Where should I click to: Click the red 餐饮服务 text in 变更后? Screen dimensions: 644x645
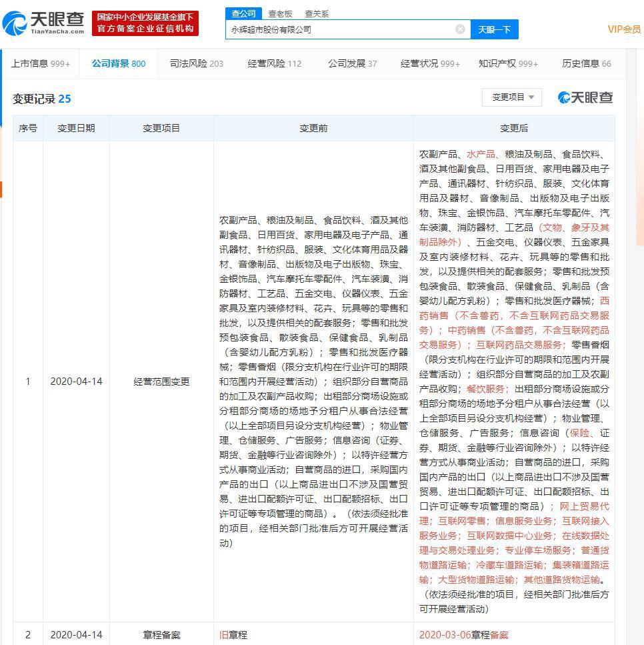click(x=485, y=389)
